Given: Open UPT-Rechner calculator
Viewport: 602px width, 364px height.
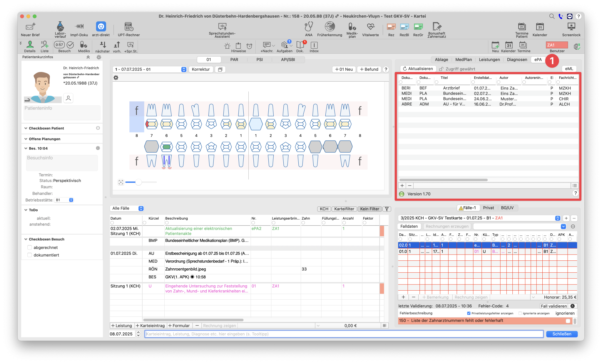Looking at the screenshot, I should pos(129,29).
